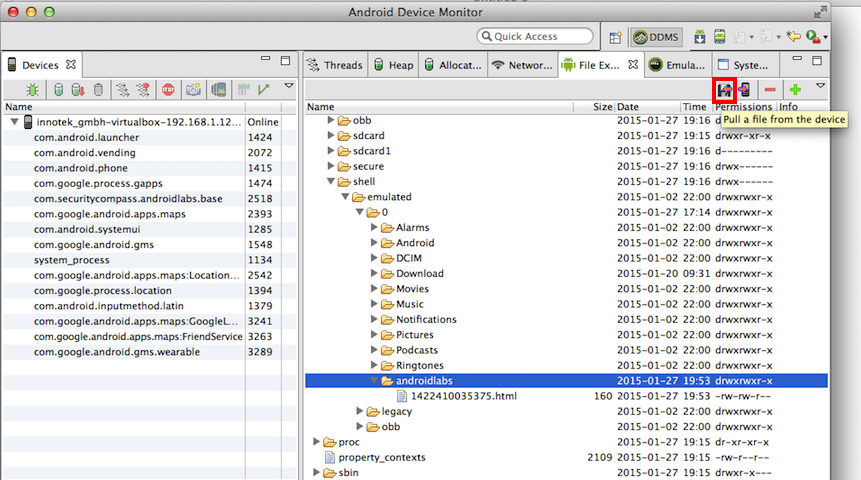The width and height of the screenshot is (861, 480).
Task: Select the DCIM folder row
Action: (566, 258)
